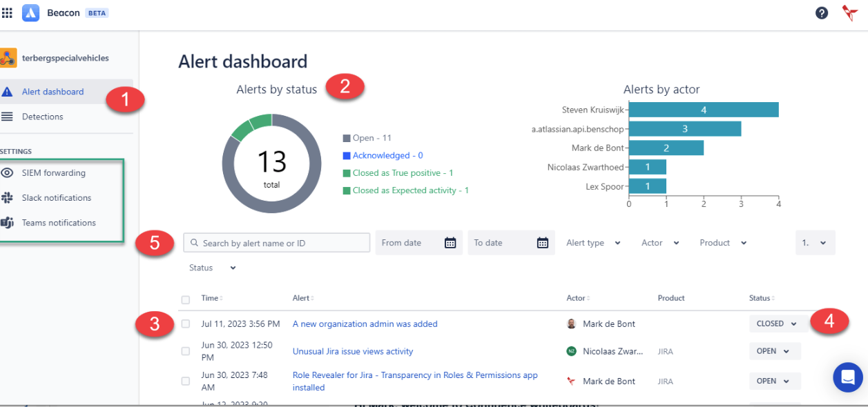Select the checkbox for the Jul 11 alert
This screenshot has width=868, height=407.
click(x=185, y=324)
